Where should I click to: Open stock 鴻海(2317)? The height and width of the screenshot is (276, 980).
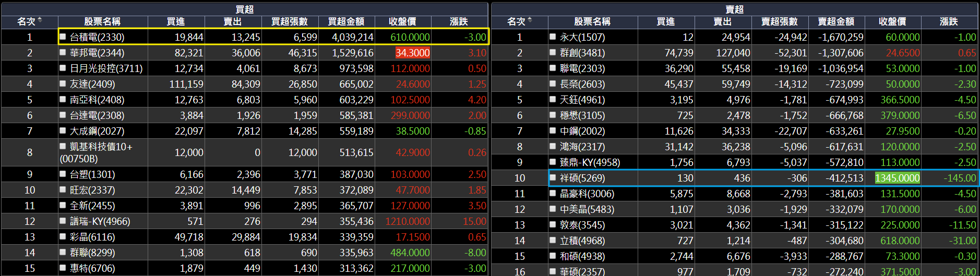[582, 147]
